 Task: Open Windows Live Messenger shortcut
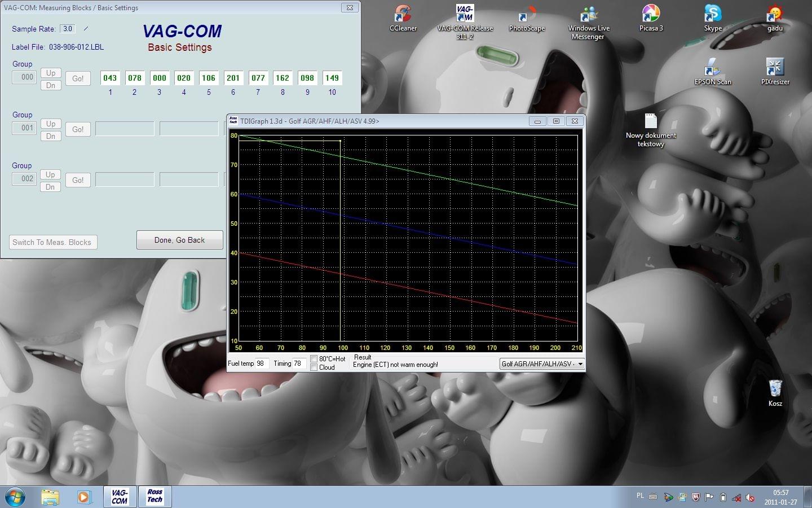click(589, 21)
